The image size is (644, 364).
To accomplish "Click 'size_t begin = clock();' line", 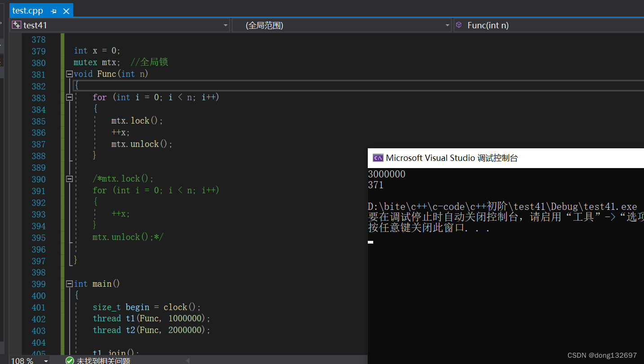I will tap(147, 307).
